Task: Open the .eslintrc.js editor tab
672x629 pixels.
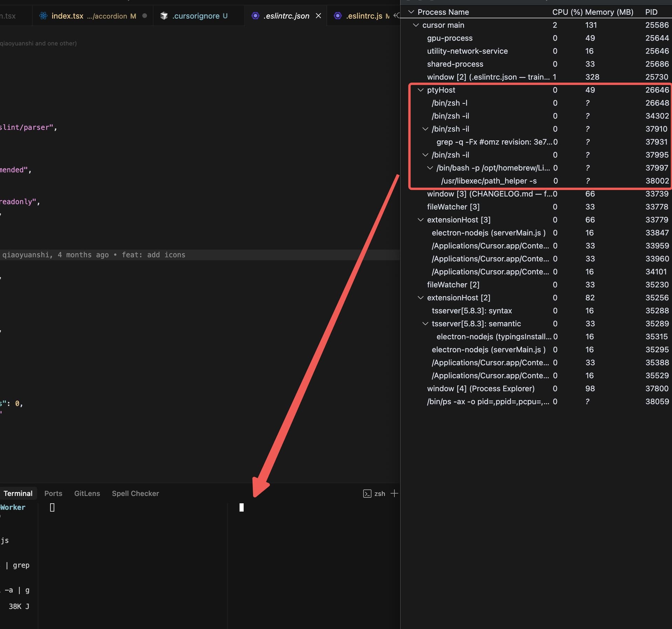Action: pos(364,16)
